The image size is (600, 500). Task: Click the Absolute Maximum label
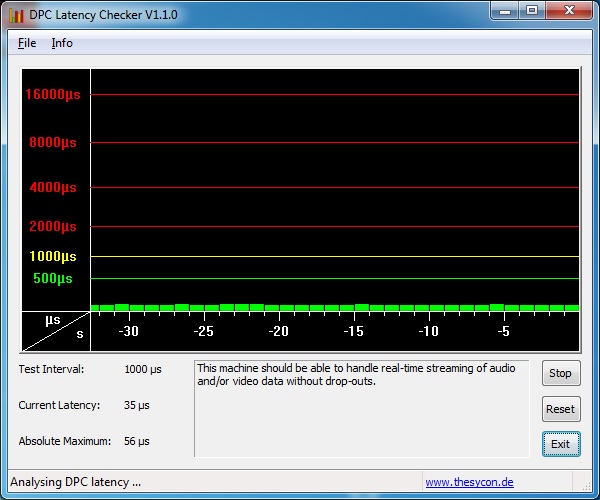65,441
